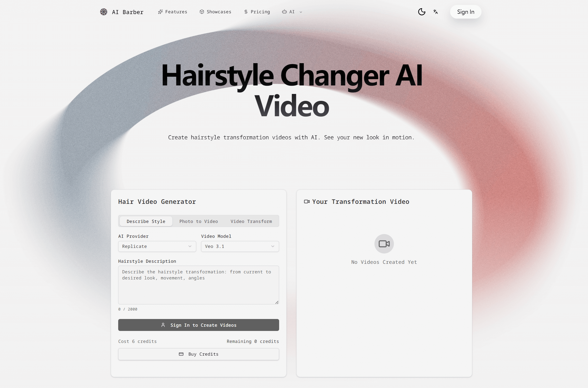Switch to the Photo to Video tab
The height and width of the screenshot is (388, 588).
coord(198,221)
